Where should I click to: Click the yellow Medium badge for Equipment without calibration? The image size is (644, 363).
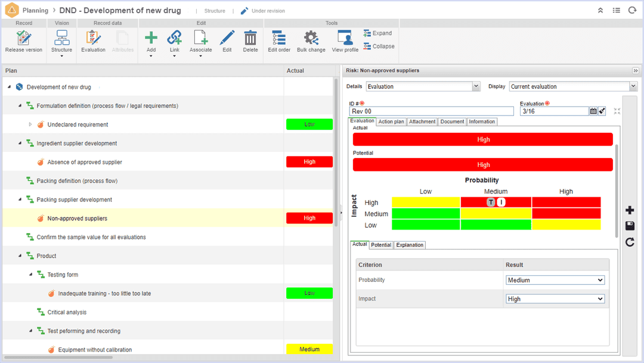click(309, 349)
